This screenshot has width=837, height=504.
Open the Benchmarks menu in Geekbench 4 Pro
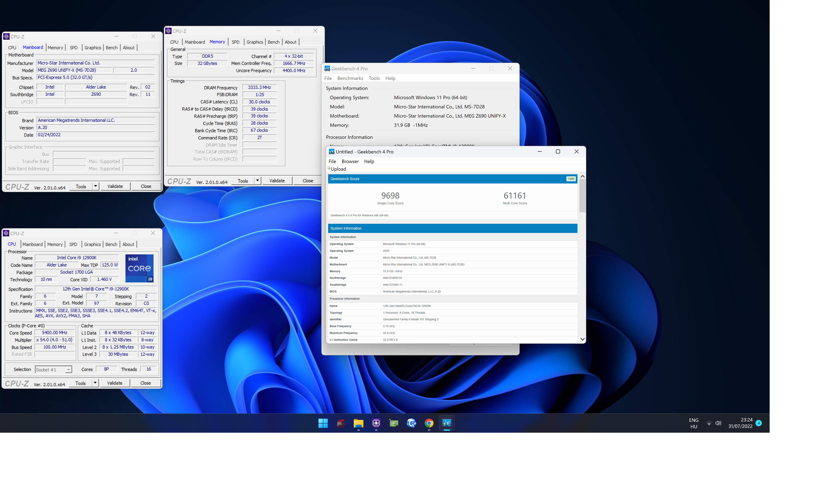coord(350,78)
